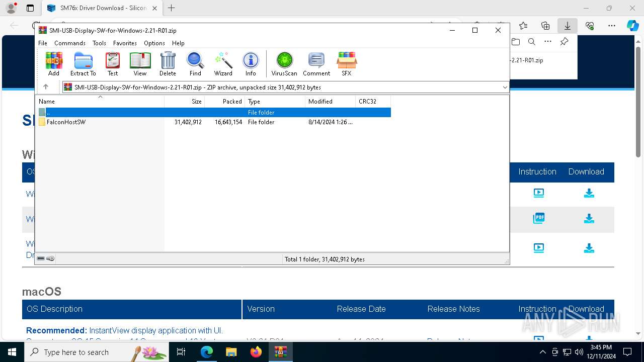
Task: Search downloads icon in Edge popup
Action: click(532, 42)
